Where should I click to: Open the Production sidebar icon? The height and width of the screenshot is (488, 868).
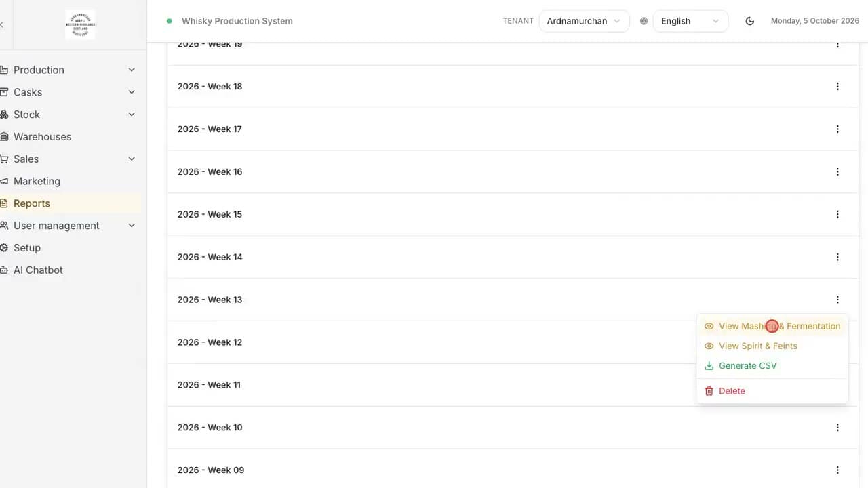(3, 70)
